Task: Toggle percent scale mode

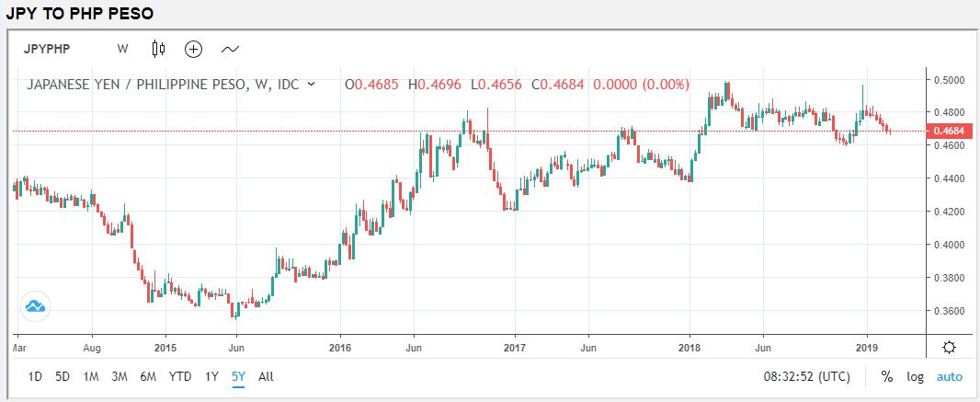Action: (x=887, y=376)
